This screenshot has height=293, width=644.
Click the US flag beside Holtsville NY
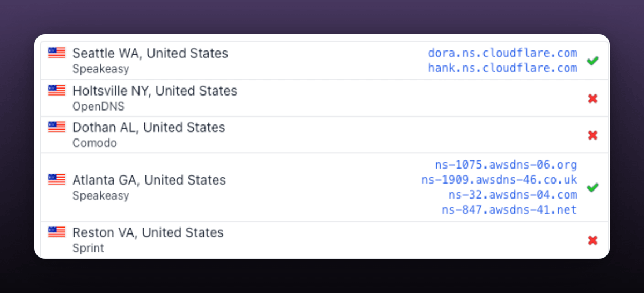(x=57, y=90)
